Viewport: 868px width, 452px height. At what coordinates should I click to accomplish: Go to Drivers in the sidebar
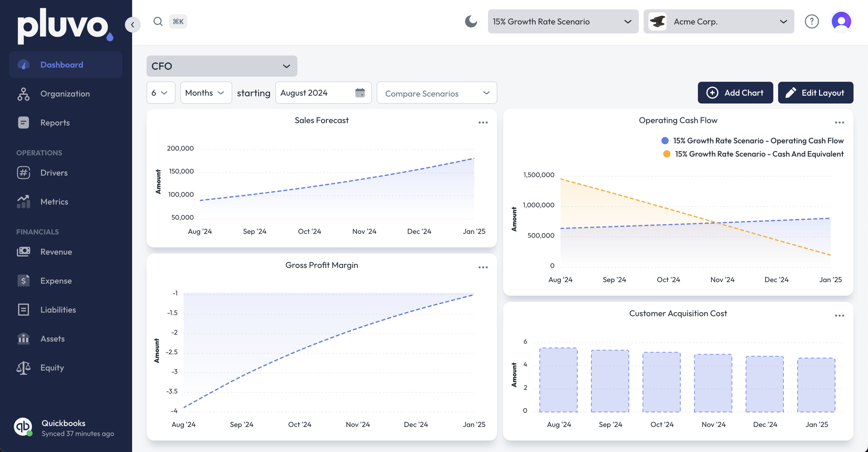tap(54, 173)
